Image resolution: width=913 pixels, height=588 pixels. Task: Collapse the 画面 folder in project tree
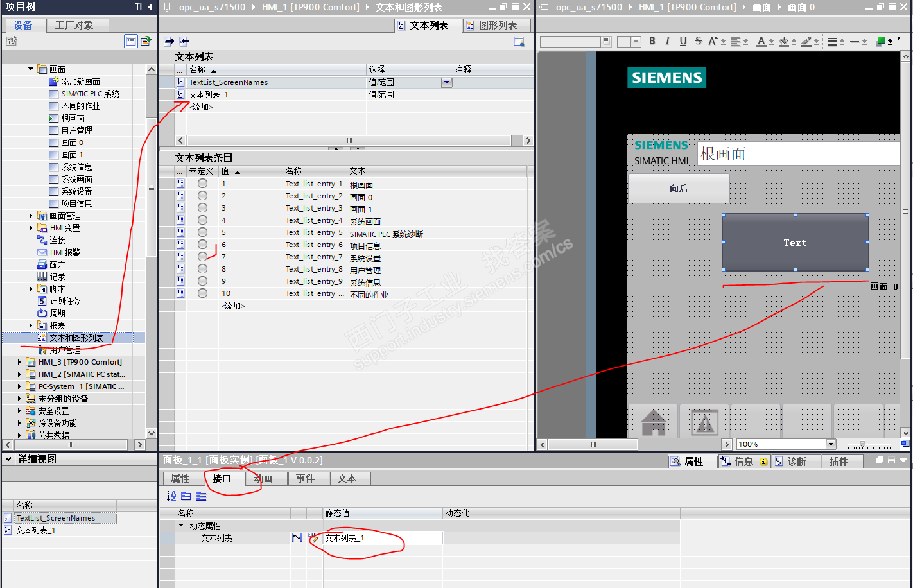tap(31, 69)
